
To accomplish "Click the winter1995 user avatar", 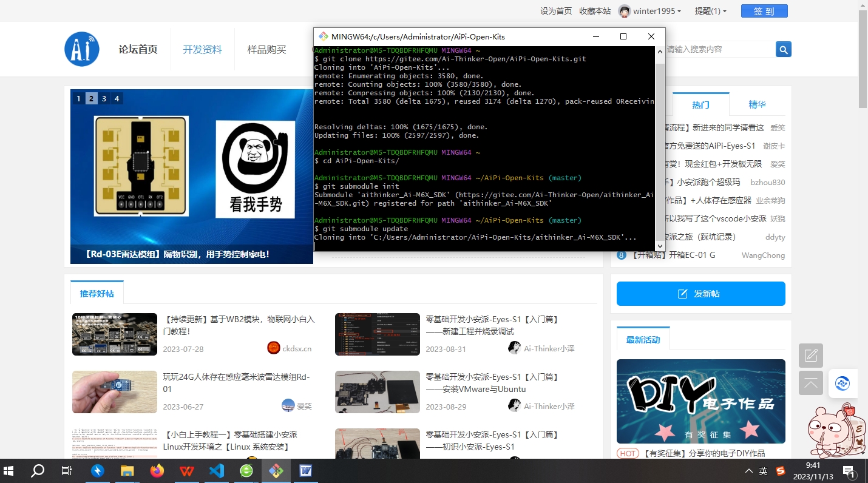I will click(624, 11).
